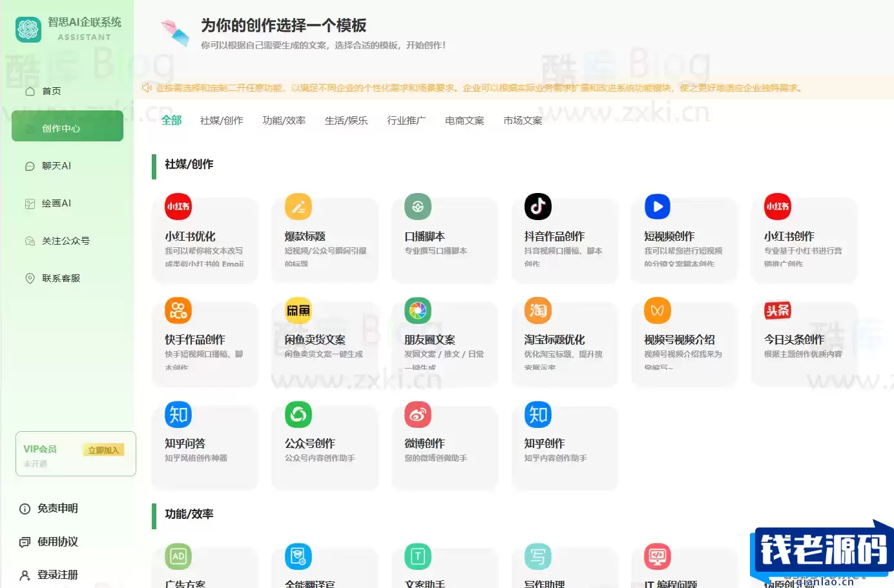Open the 视频号视频介绍 icon
Image resolution: width=894 pixels, height=588 pixels.
[x=658, y=310]
